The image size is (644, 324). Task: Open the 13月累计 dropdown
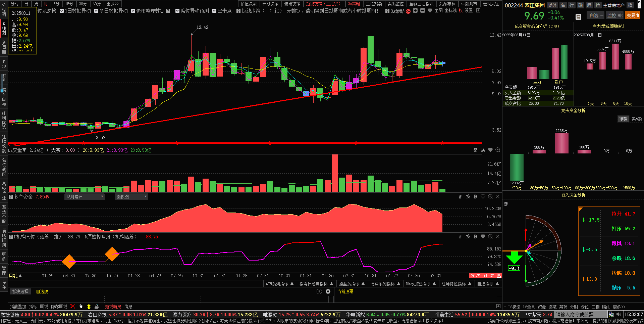coord(85,197)
